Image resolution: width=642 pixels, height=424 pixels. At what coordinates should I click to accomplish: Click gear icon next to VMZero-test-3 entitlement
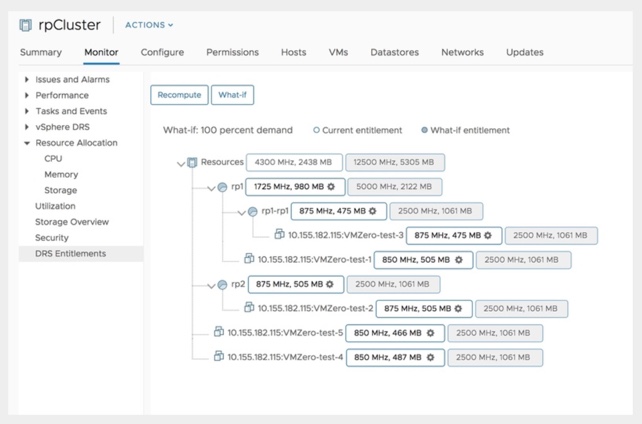489,236
